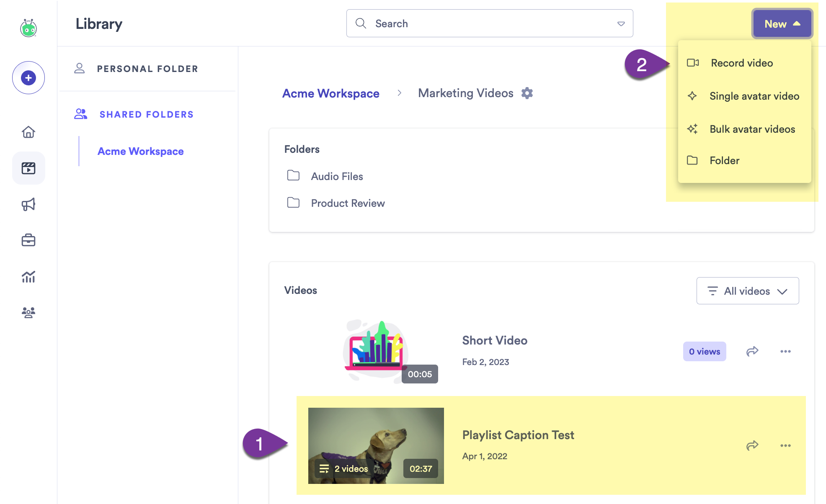Click the Apr 1, 2022 date text
The width and height of the screenshot is (826, 504).
[x=485, y=456]
